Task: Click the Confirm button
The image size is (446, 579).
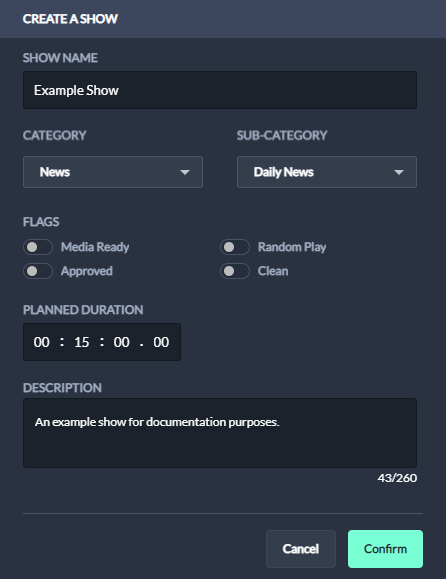Action: tap(385, 549)
